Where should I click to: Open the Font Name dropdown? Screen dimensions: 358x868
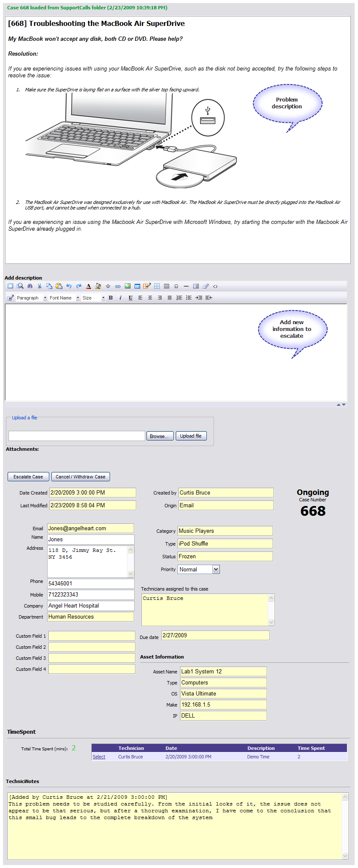tap(64, 298)
